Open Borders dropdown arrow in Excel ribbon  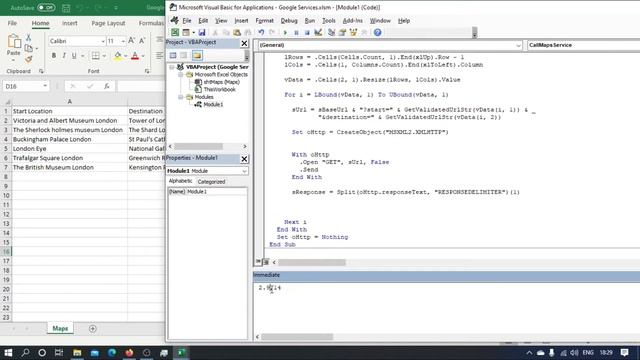tap(104, 56)
